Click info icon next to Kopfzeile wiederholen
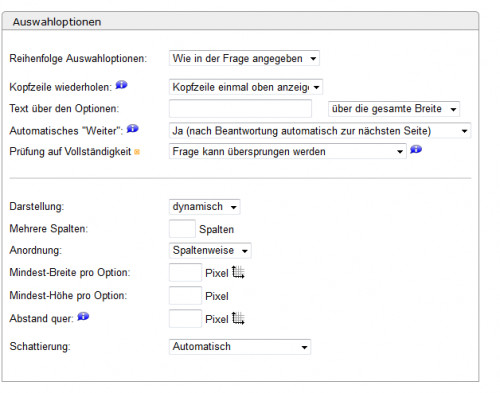500x393 pixels. click(x=121, y=85)
